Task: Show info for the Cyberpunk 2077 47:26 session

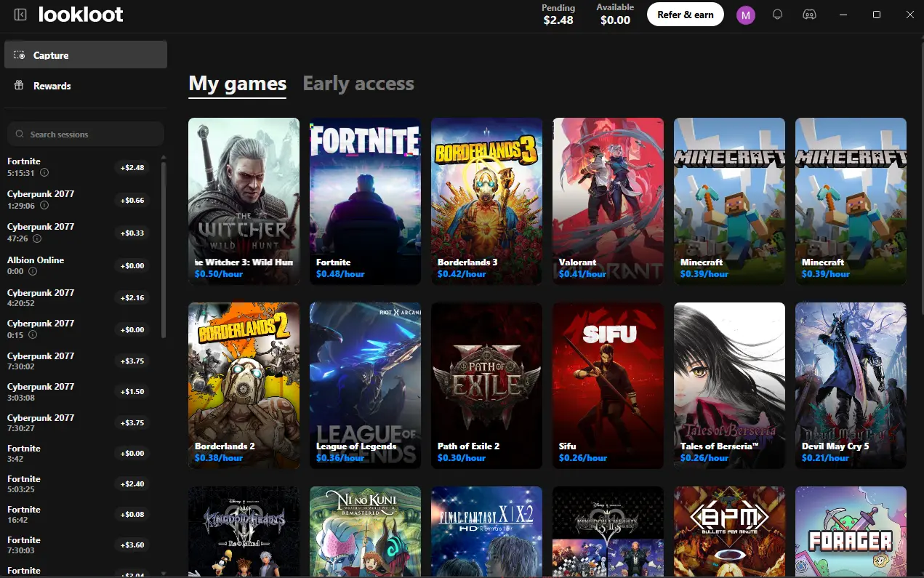Action: (37, 238)
